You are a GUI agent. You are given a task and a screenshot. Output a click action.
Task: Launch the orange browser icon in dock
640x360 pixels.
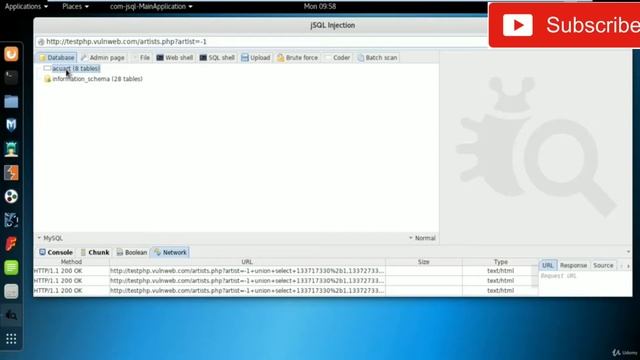[11, 54]
